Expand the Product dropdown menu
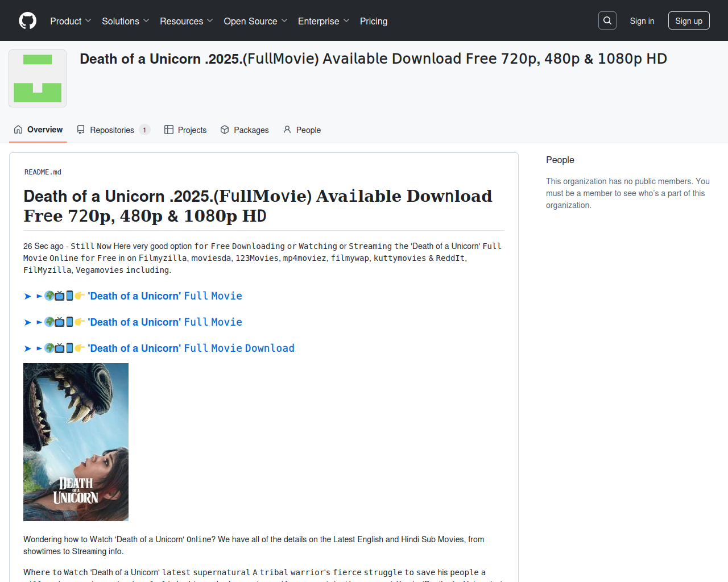 [71, 21]
